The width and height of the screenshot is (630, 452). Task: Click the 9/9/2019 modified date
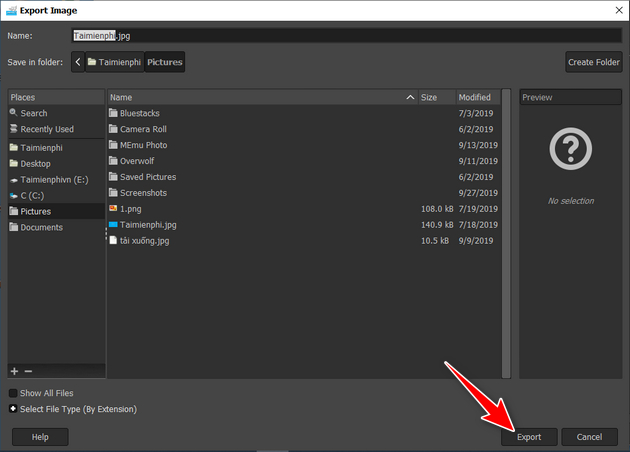[476, 241]
